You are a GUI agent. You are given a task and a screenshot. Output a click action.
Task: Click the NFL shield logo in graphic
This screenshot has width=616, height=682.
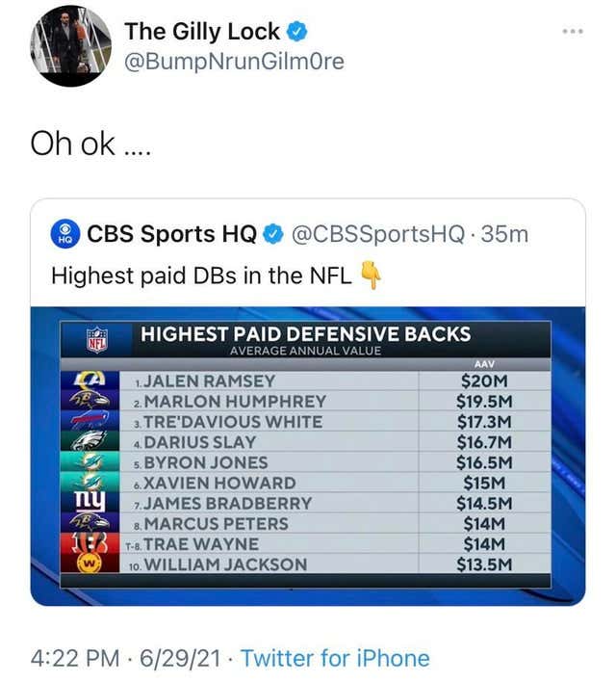tap(96, 340)
